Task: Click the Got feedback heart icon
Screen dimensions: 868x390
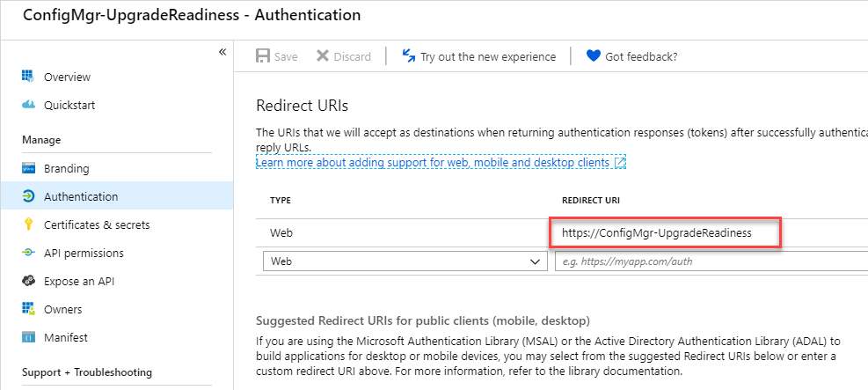Action: tap(594, 56)
